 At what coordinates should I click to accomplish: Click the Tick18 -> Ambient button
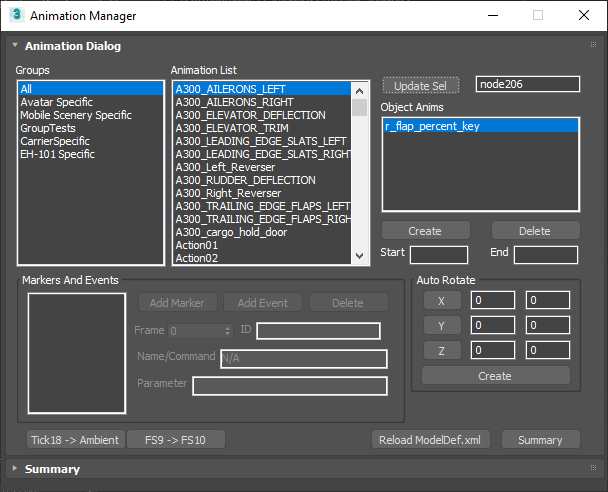pos(75,439)
